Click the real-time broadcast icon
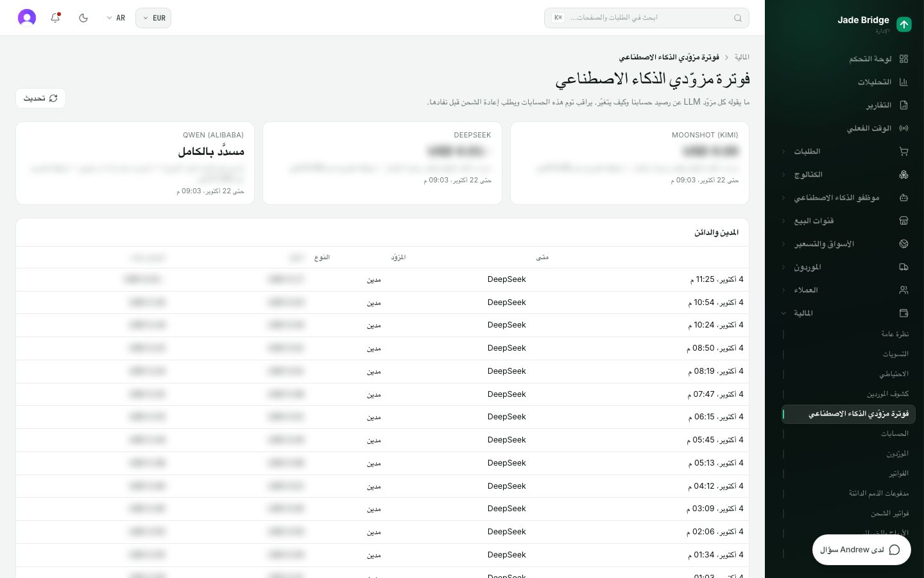 coord(903,128)
